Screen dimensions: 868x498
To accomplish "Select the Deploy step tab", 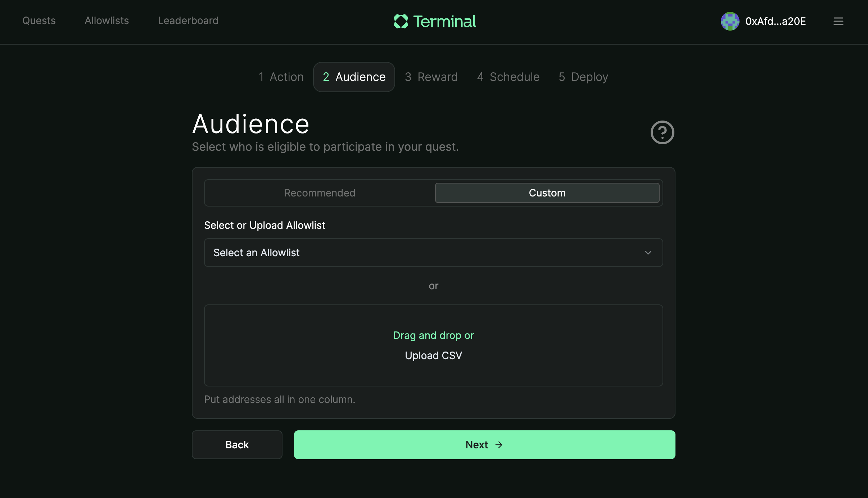I will pos(583,77).
